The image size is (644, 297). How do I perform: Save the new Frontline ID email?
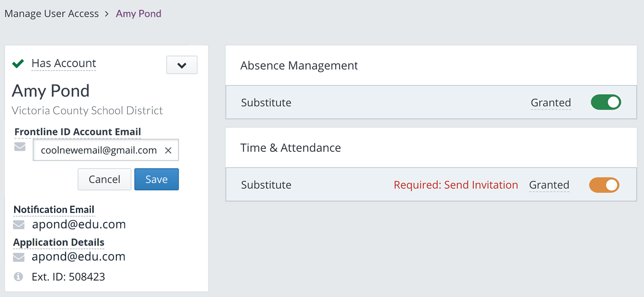pos(157,179)
